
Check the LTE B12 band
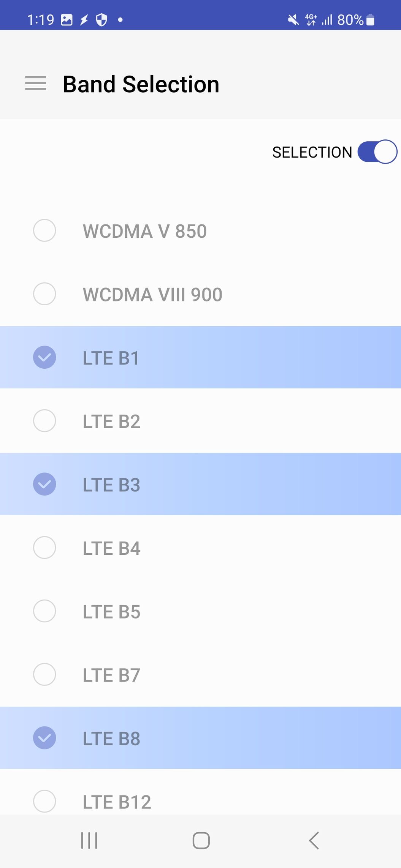coord(44,801)
